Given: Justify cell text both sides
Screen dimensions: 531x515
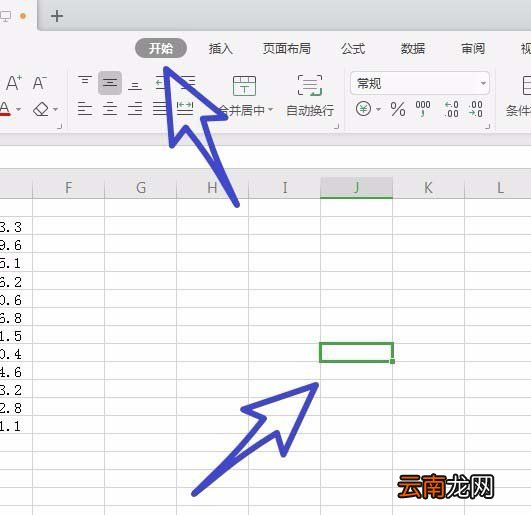Looking at the screenshot, I should [160, 109].
